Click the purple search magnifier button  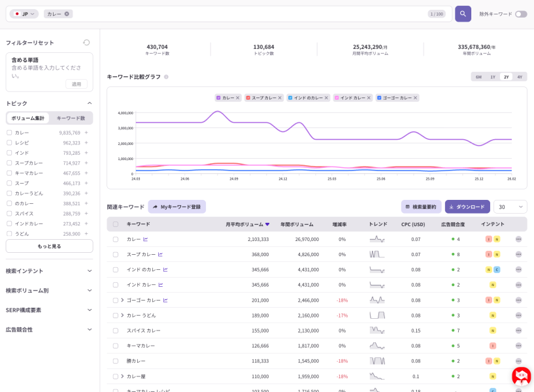tap(463, 14)
